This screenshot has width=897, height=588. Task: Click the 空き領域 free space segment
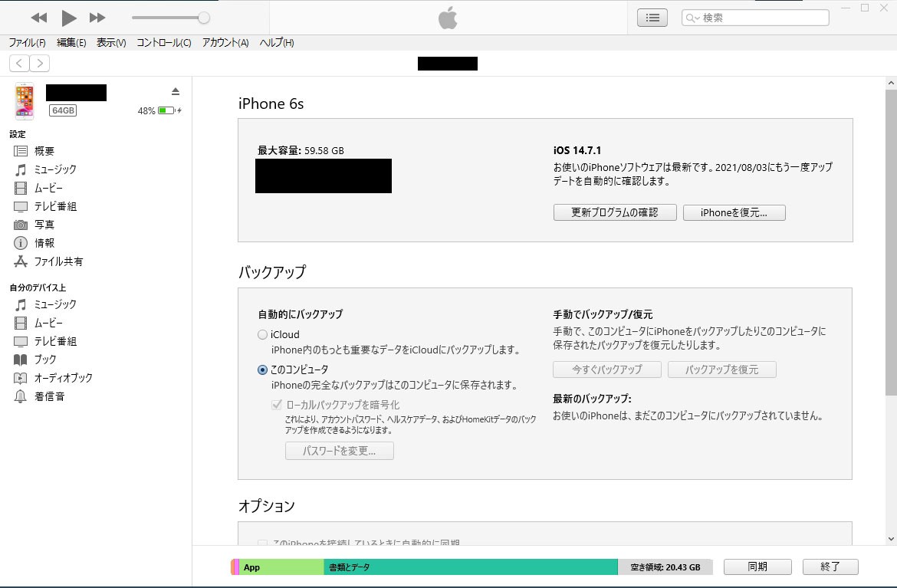point(665,567)
